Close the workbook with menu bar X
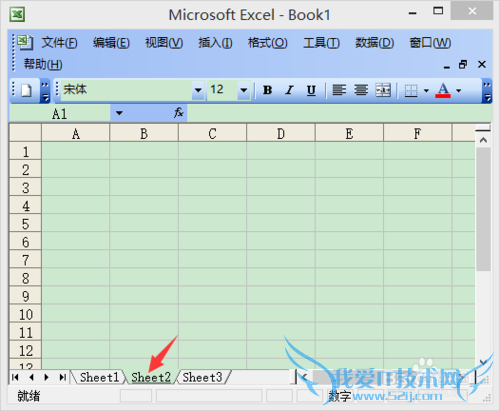500x411 pixels. click(482, 64)
